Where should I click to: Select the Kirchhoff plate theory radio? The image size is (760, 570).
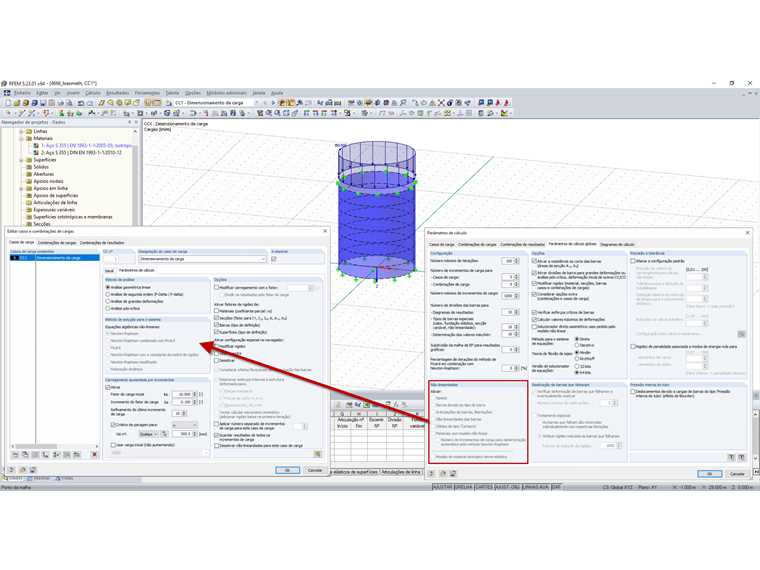tap(577, 359)
